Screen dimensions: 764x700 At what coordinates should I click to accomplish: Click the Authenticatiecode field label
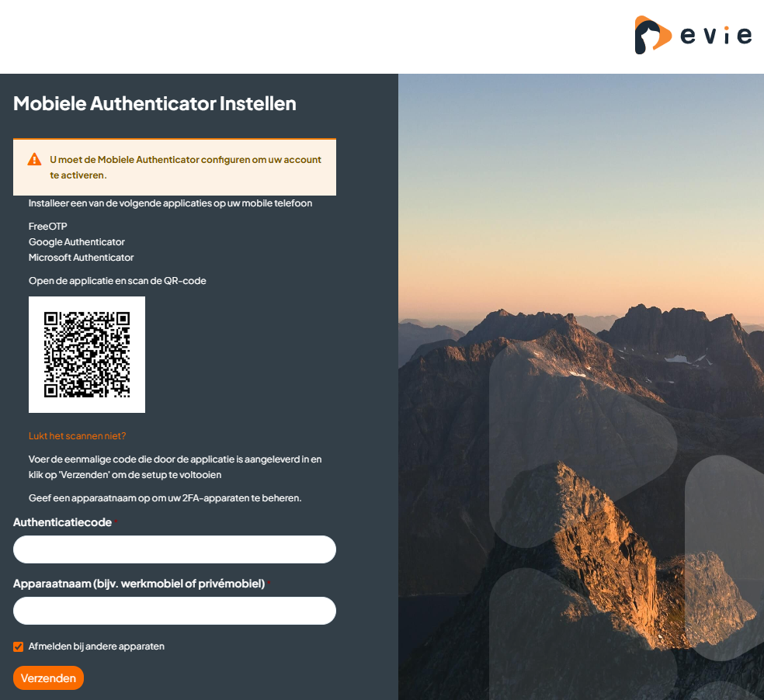tap(62, 522)
